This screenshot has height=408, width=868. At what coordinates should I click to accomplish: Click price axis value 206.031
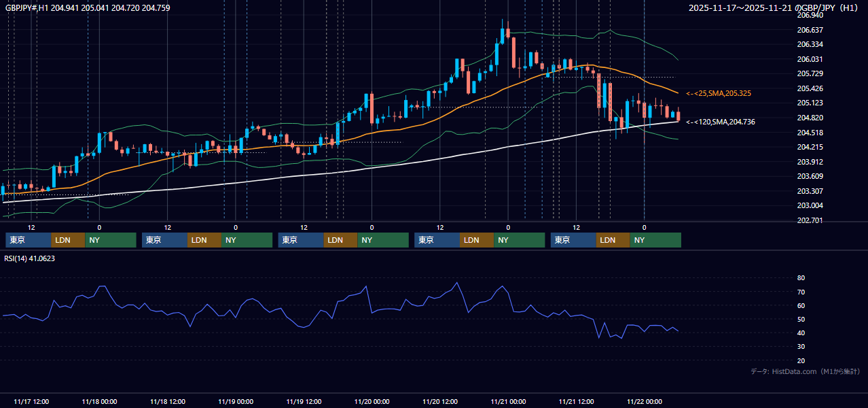click(810, 59)
